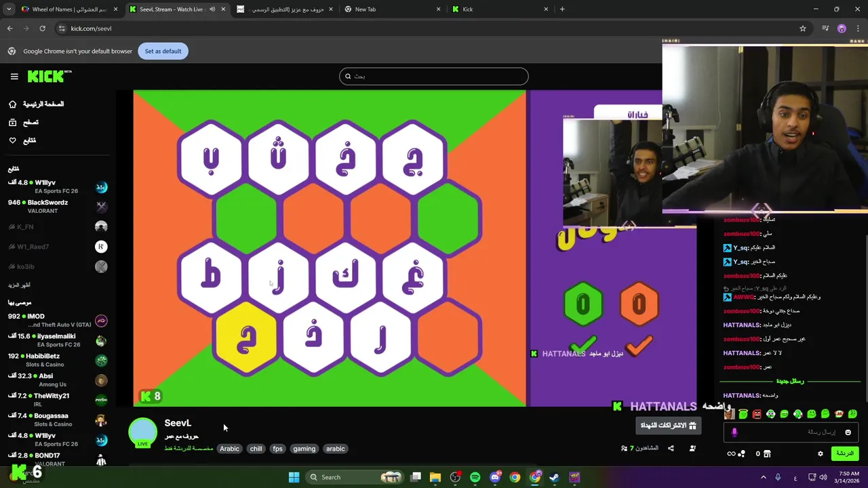Share the stream with share icon
This screenshot has height=488, width=868.
click(671, 448)
